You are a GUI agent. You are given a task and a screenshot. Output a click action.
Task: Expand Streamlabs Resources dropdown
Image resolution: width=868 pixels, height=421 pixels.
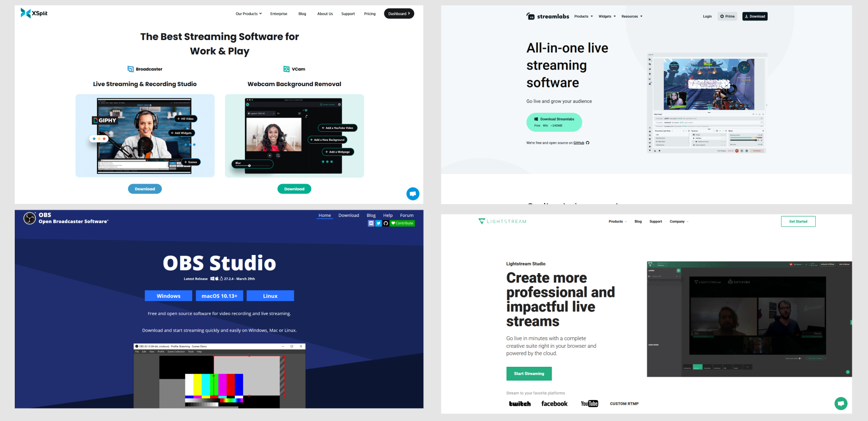pyautogui.click(x=632, y=16)
